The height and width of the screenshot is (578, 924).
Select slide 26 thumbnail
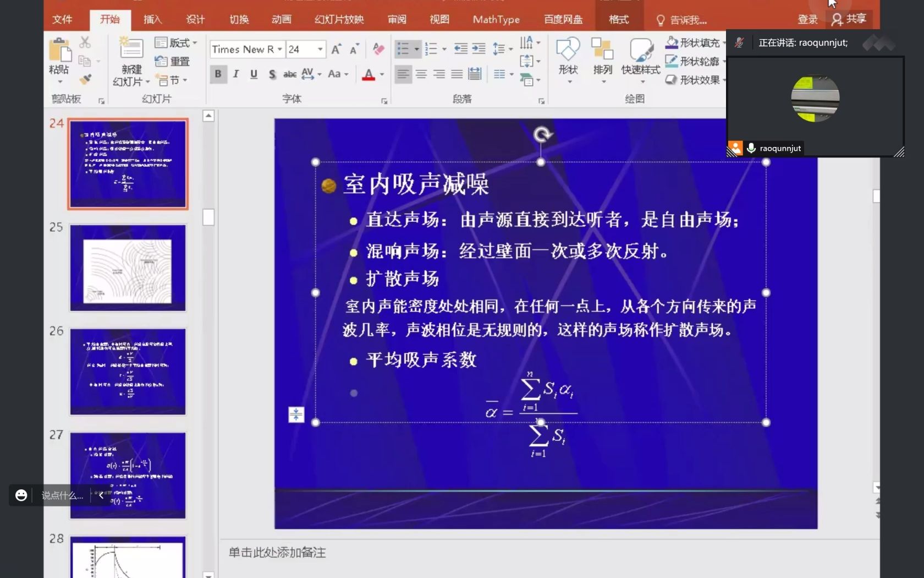pyautogui.click(x=128, y=372)
